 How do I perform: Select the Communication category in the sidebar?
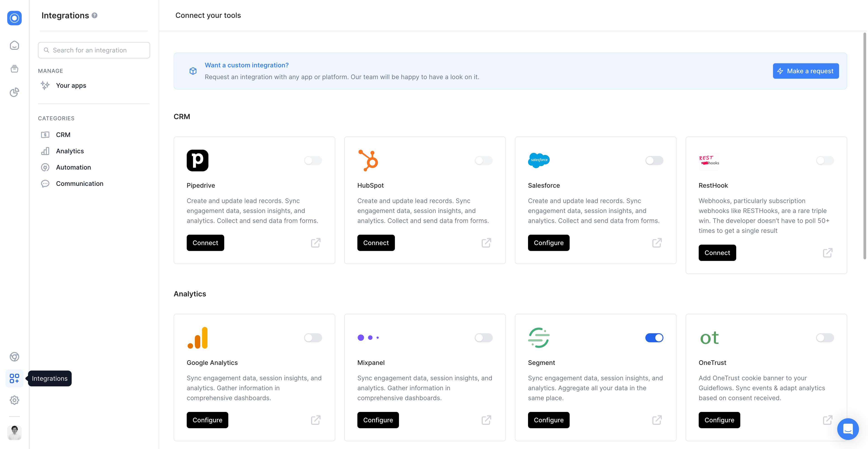tap(80, 184)
